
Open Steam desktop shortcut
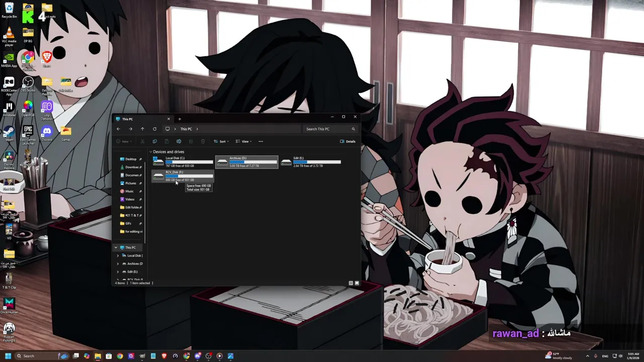coord(9,134)
